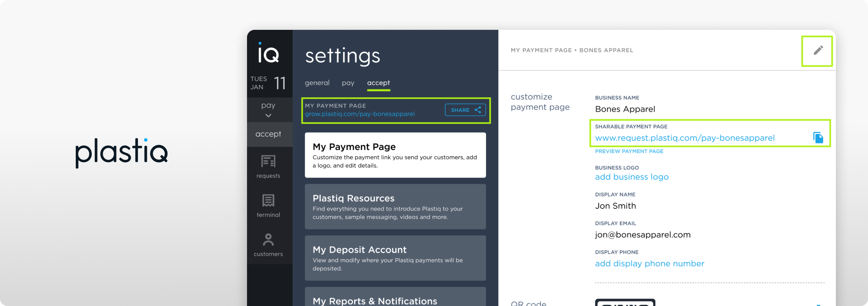Click add business logo link
Screen dimensions: 868x306
tap(632, 177)
